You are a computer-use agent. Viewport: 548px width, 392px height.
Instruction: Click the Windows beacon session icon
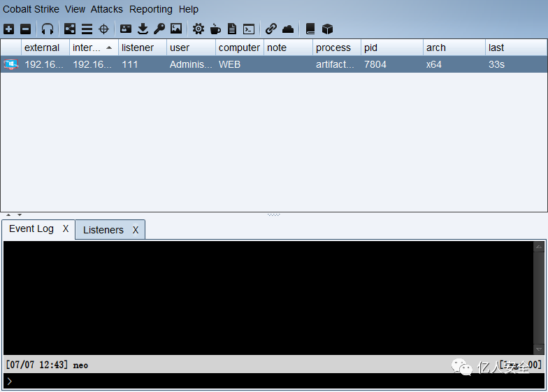pos(11,64)
